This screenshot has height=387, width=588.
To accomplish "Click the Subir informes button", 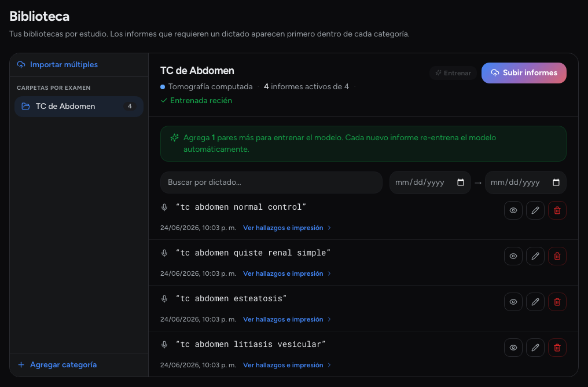I will [x=524, y=73].
